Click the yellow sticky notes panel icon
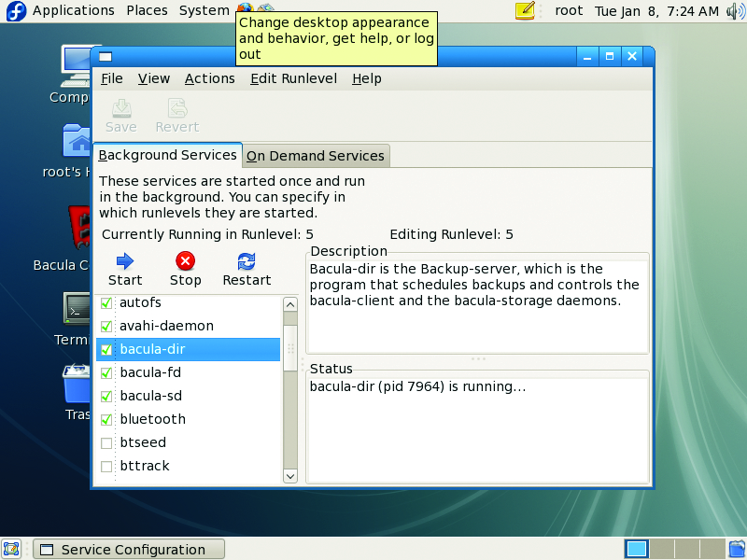This screenshot has width=747, height=560. pos(526,11)
